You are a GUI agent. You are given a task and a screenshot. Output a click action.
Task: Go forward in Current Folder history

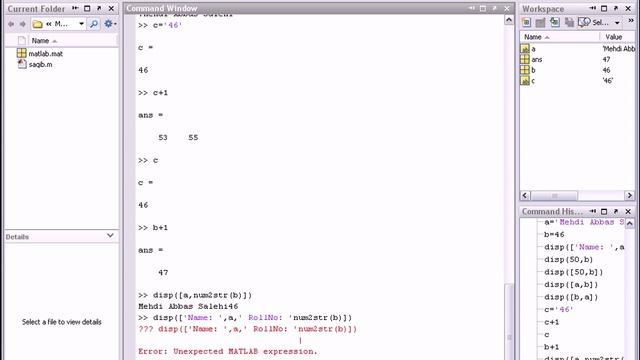[22, 24]
